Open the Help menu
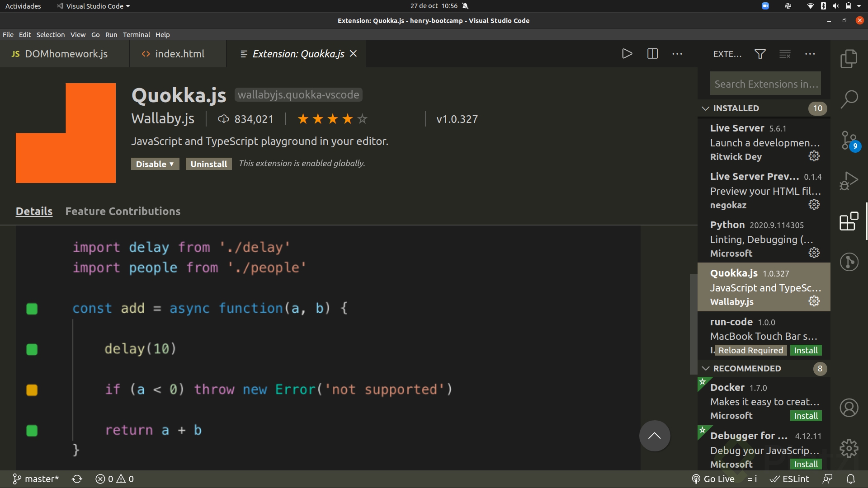The height and width of the screenshot is (488, 868). pyautogui.click(x=163, y=35)
